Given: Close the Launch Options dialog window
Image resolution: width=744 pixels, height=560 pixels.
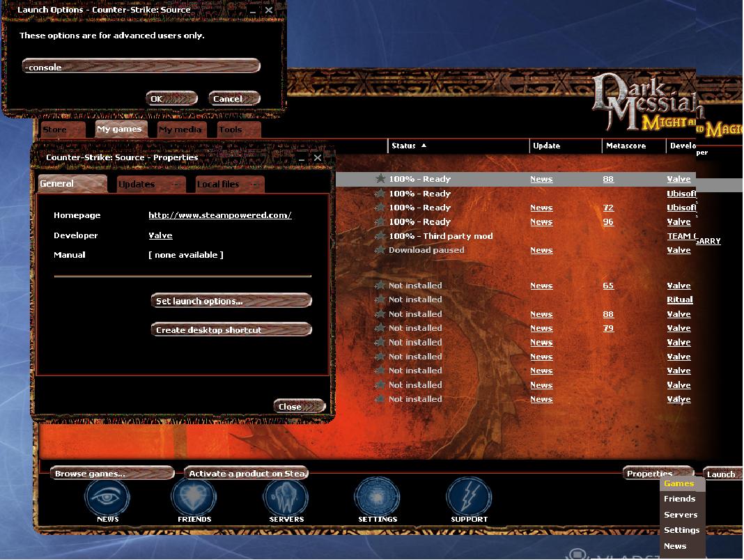Looking at the screenshot, I should [x=269, y=10].
